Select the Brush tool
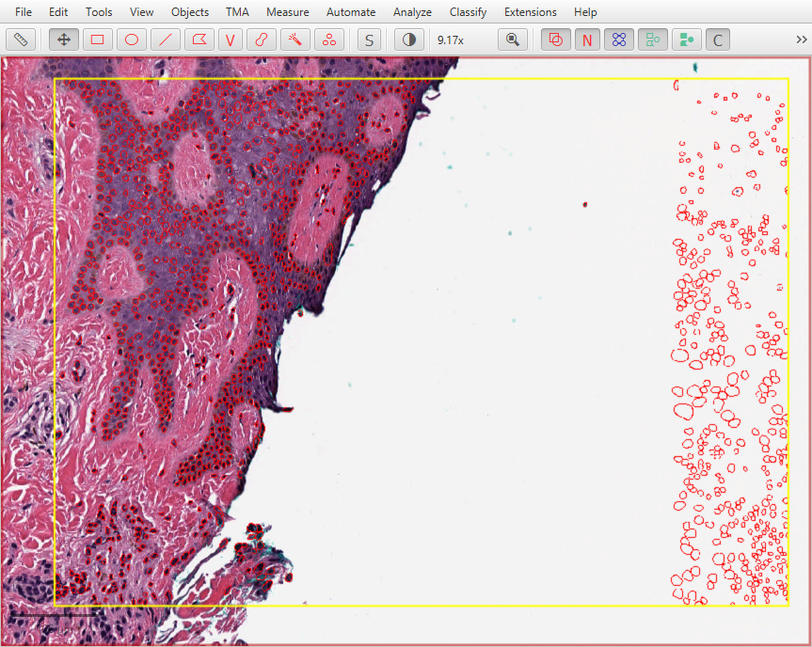 pos(262,39)
